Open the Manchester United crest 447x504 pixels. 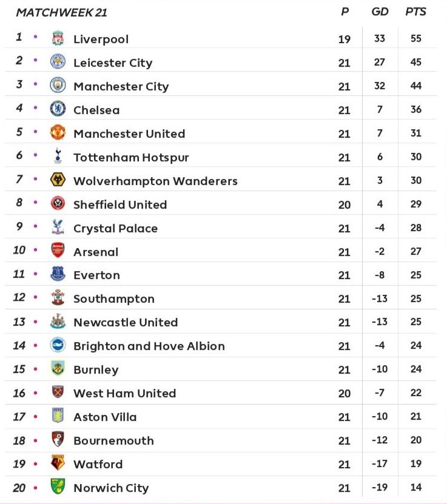[58, 132]
